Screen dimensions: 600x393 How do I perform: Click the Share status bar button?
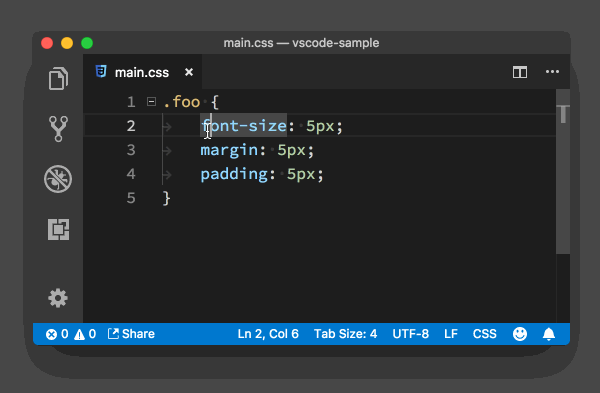pyautogui.click(x=131, y=334)
